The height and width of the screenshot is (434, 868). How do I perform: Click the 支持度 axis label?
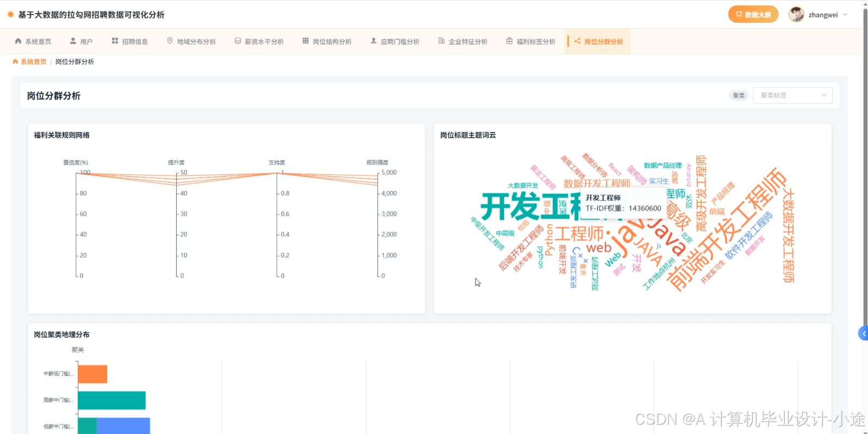tap(277, 163)
